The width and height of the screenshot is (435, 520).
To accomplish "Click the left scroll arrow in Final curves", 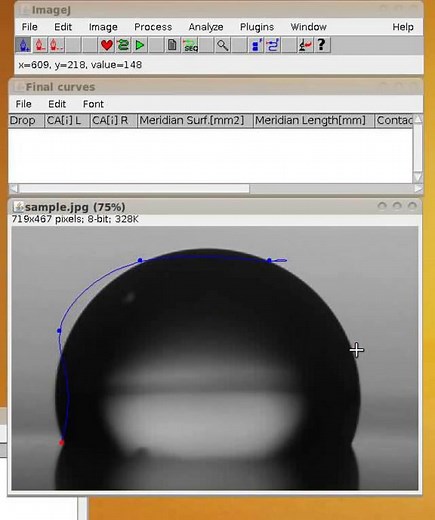I will 13,189.
